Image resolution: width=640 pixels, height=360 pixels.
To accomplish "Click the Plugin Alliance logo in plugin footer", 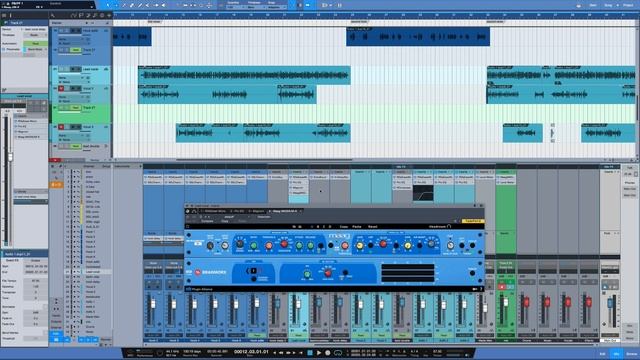I will 200,289.
